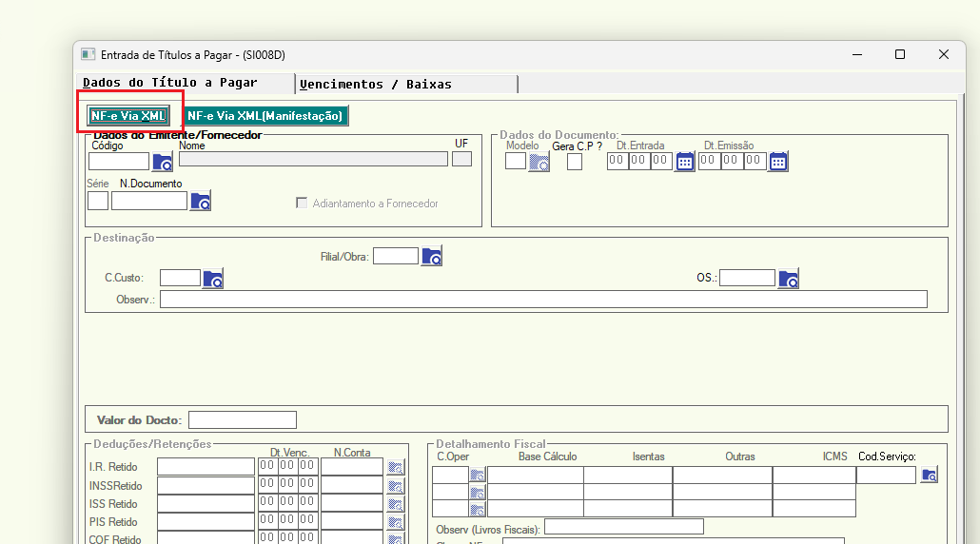980x544 pixels.
Task: Open C.Custo search icon
Action: [x=213, y=279]
